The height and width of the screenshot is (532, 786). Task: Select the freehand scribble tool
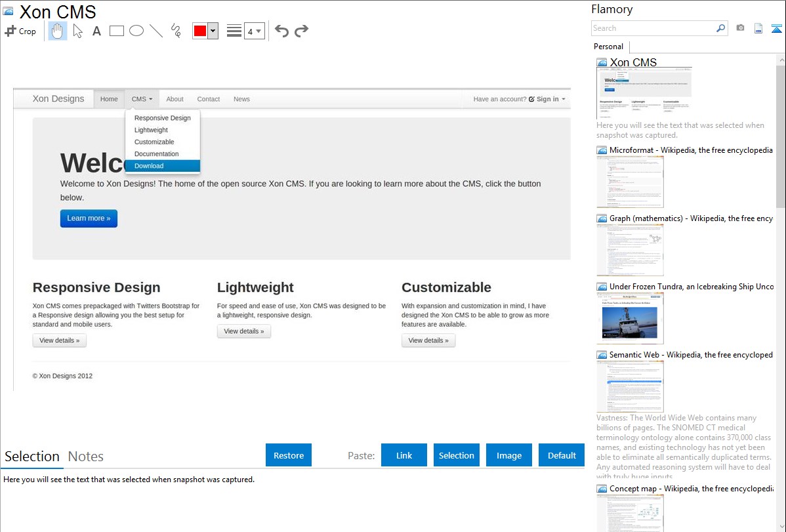[x=176, y=31]
